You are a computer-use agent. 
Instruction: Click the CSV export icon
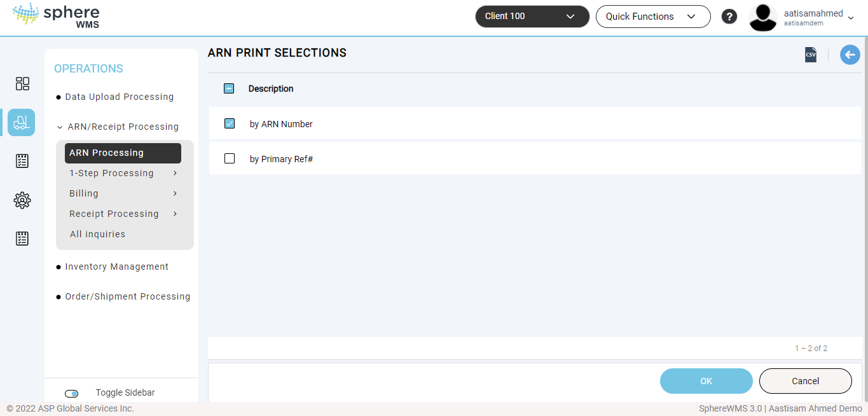click(811, 55)
